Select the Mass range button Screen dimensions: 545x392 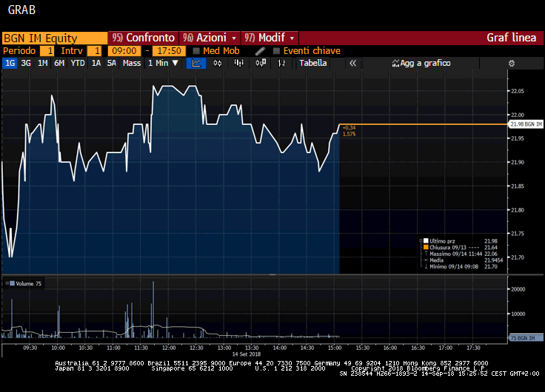pyautogui.click(x=132, y=64)
